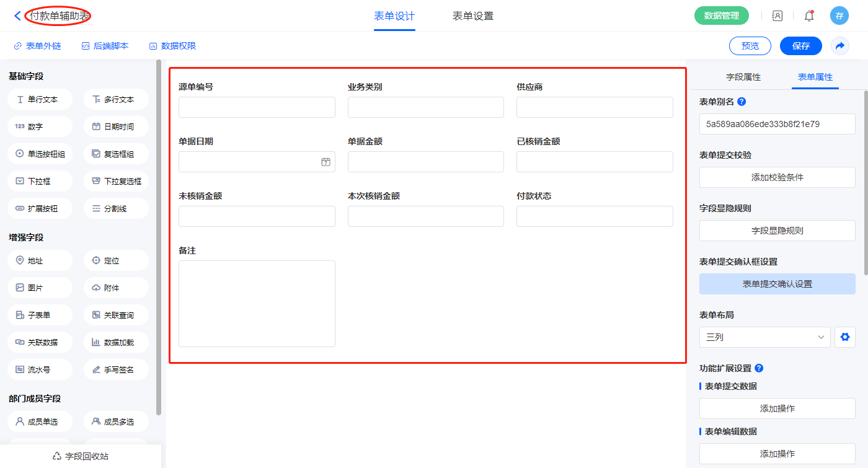Expand the 表单布局 三列 dropdown
This screenshot has width=868, height=468.
(x=764, y=337)
